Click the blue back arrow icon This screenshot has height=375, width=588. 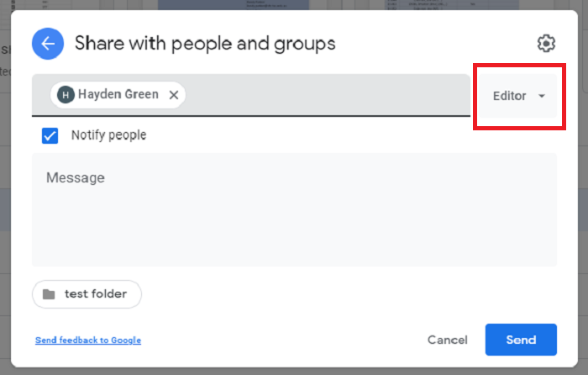48,43
